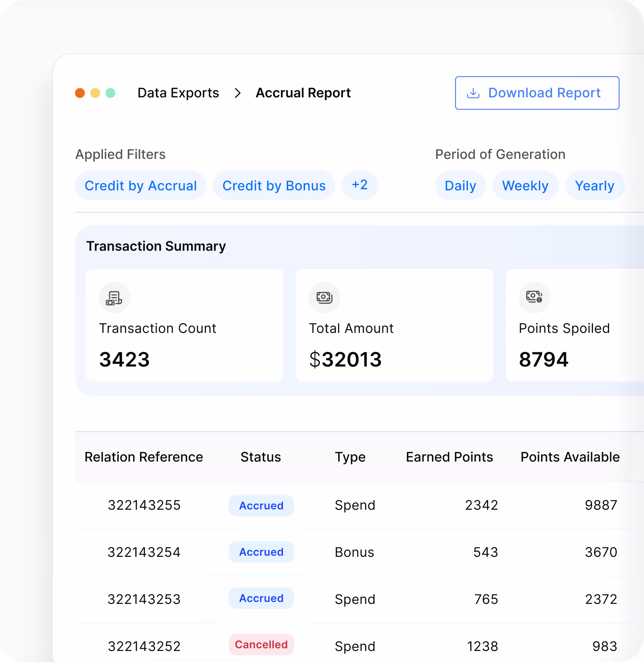The width and height of the screenshot is (644, 662).
Task: Click the Total Amount cash icon
Action: pos(325,298)
